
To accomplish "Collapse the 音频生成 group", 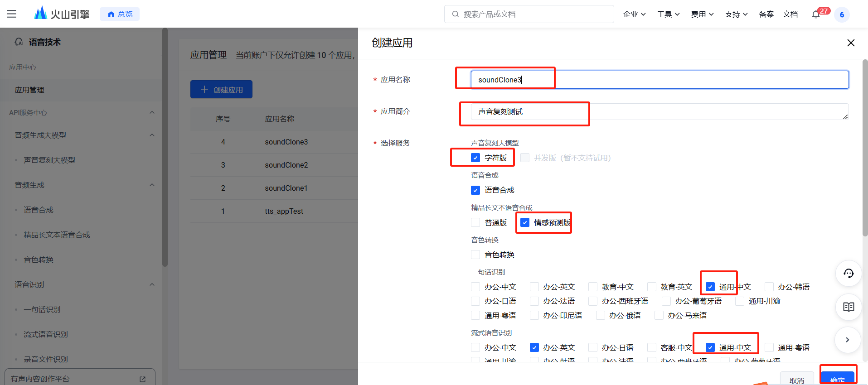I will 152,185.
